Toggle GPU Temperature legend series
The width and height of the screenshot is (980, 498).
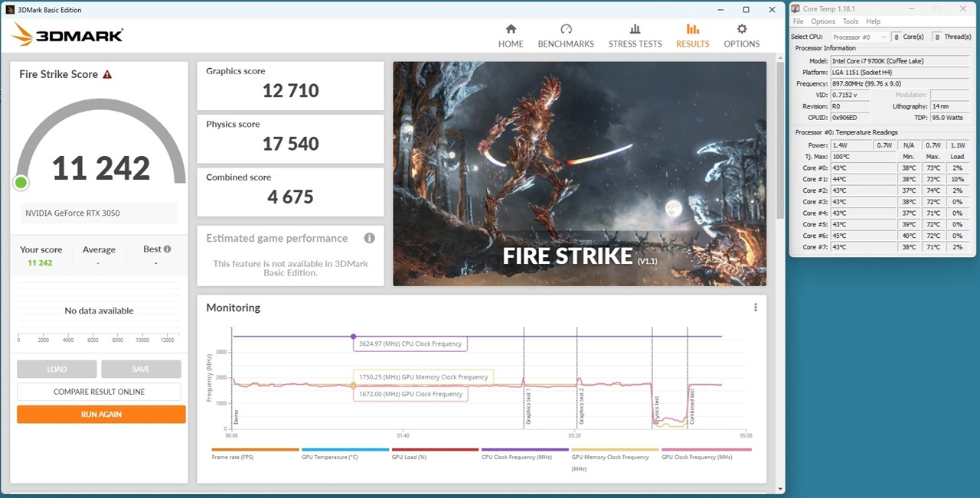[345, 454]
